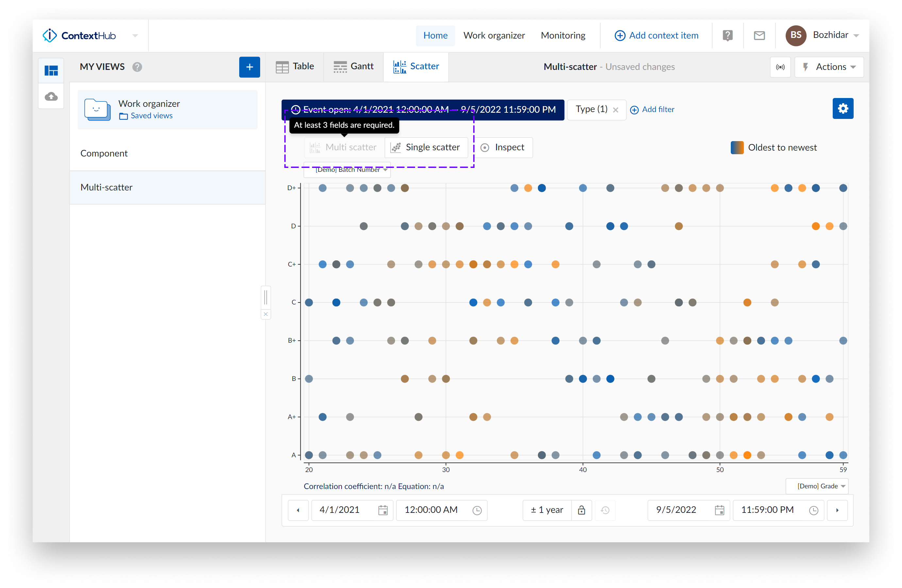The image size is (902, 588).
Task: Open the Work organizer menu item
Action: pos(493,36)
